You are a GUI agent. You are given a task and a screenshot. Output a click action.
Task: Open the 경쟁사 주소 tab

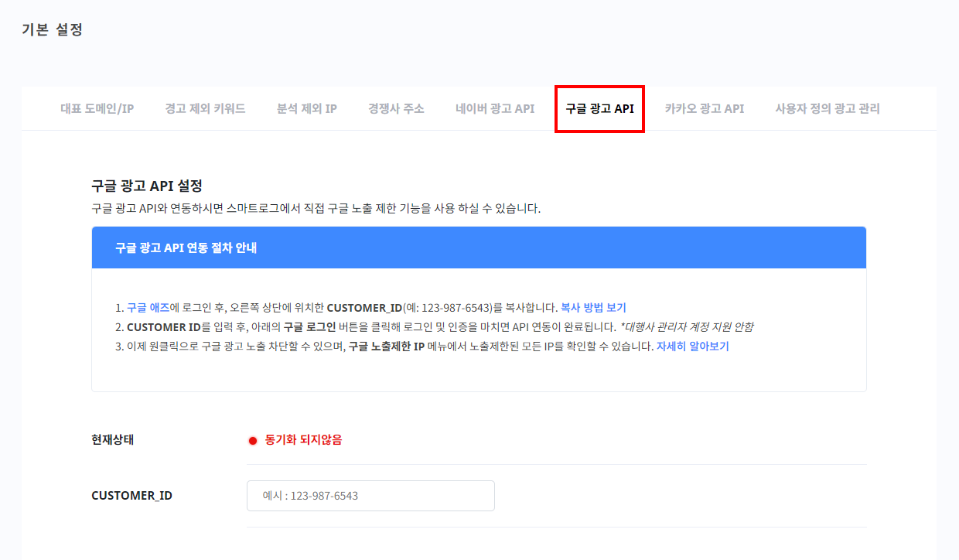coord(396,108)
